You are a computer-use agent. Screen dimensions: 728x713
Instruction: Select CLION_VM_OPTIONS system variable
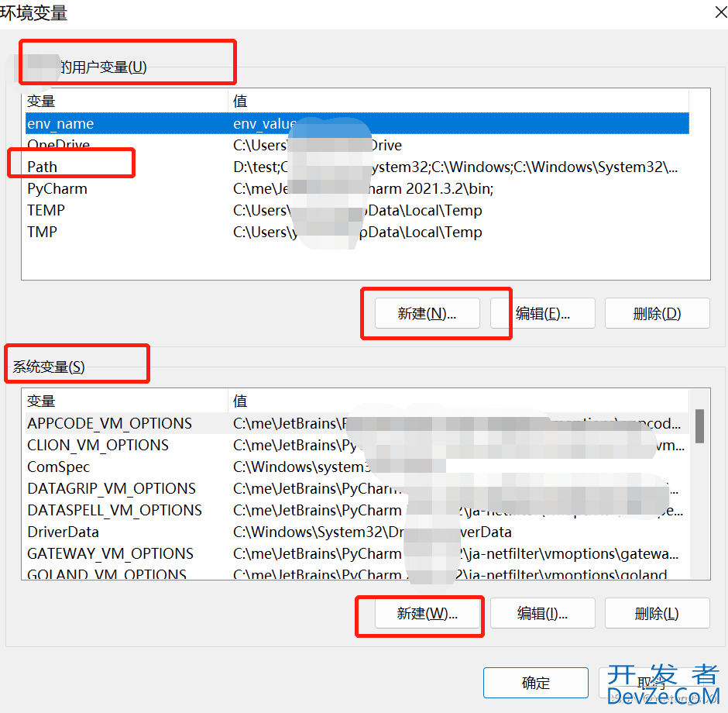[x=357, y=445]
